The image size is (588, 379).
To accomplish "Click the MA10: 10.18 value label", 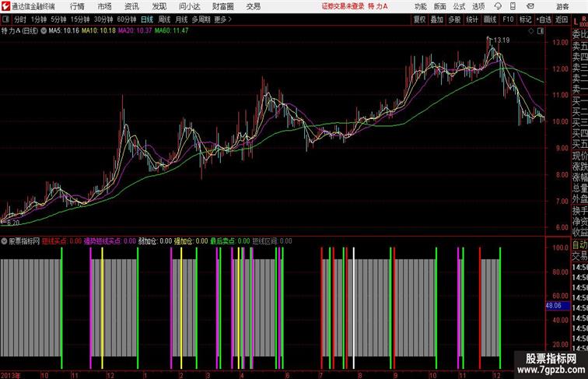I will coord(99,31).
